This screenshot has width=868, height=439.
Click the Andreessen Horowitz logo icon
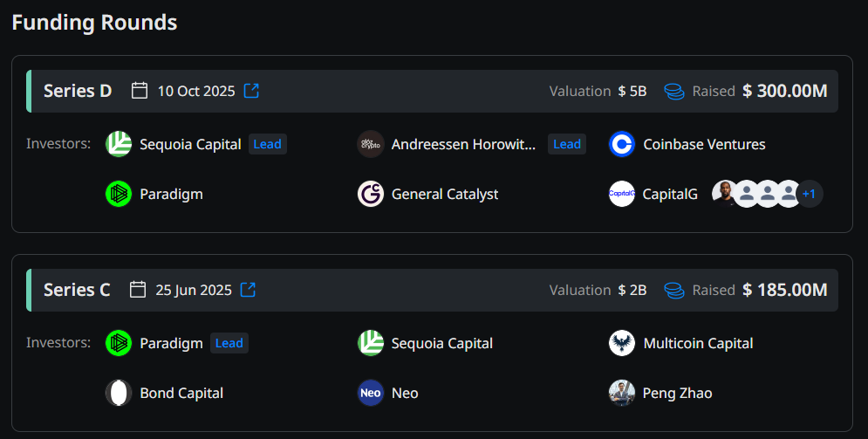coord(371,144)
